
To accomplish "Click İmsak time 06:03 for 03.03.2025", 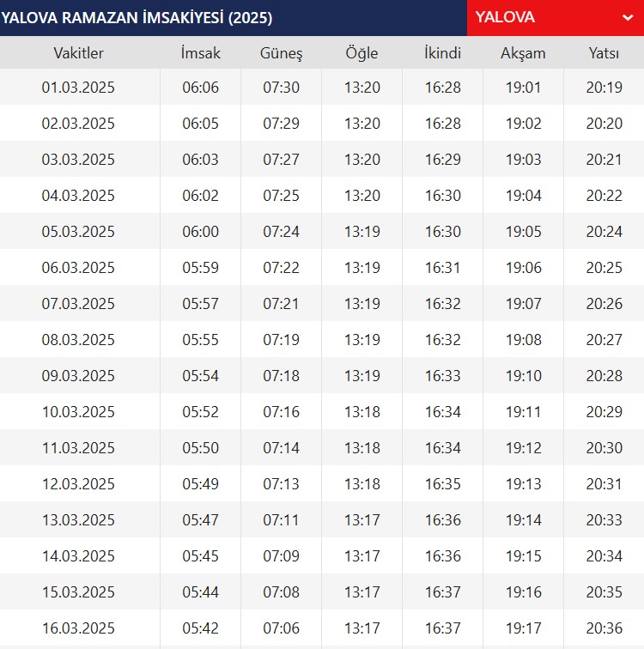I will (200, 160).
